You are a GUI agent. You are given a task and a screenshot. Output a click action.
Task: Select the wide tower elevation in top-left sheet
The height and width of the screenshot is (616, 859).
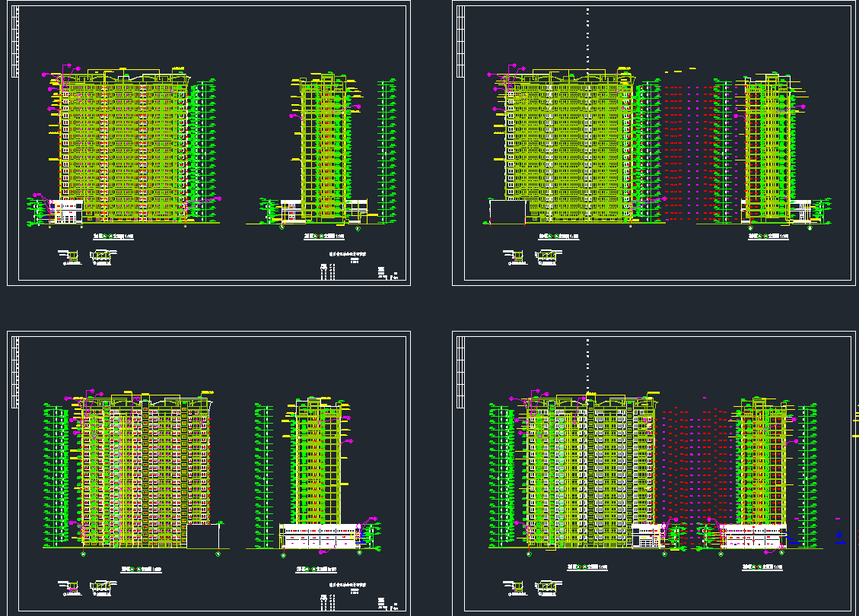click(x=122, y=148)
